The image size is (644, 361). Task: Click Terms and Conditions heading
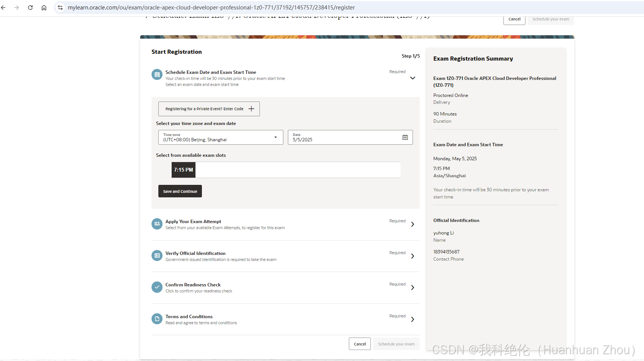point(189,317)
